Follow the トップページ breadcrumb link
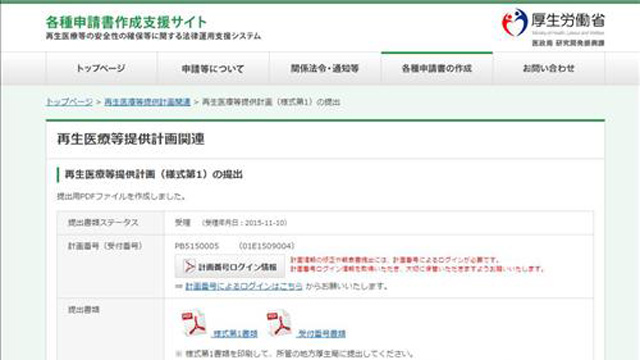640x360 pixels. 69,102
